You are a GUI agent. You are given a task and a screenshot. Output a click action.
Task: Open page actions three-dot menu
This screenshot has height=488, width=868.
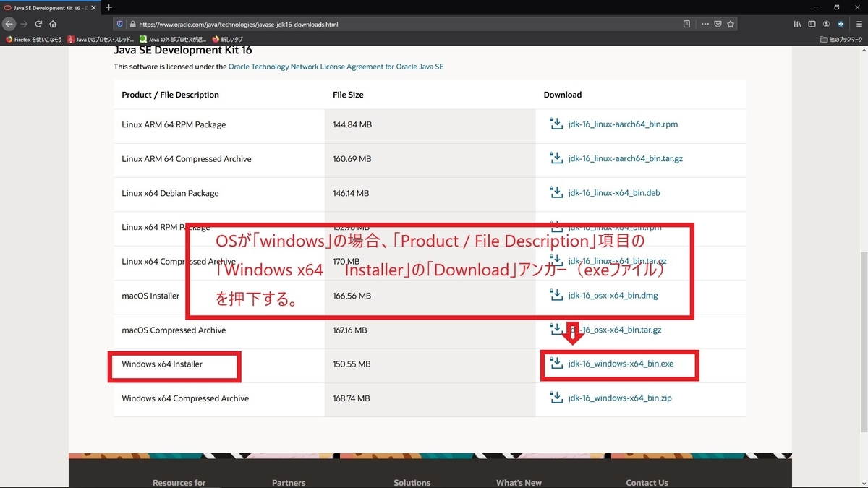click(705, 24)
